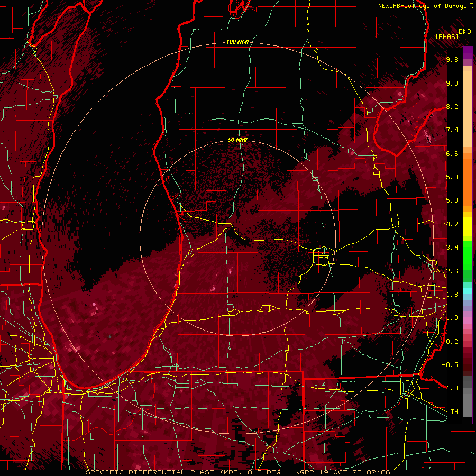Screen dimensions: 476x476
Task: Click the "19 OCT 25 02:06" timestamp
Action: coord(354,472)
